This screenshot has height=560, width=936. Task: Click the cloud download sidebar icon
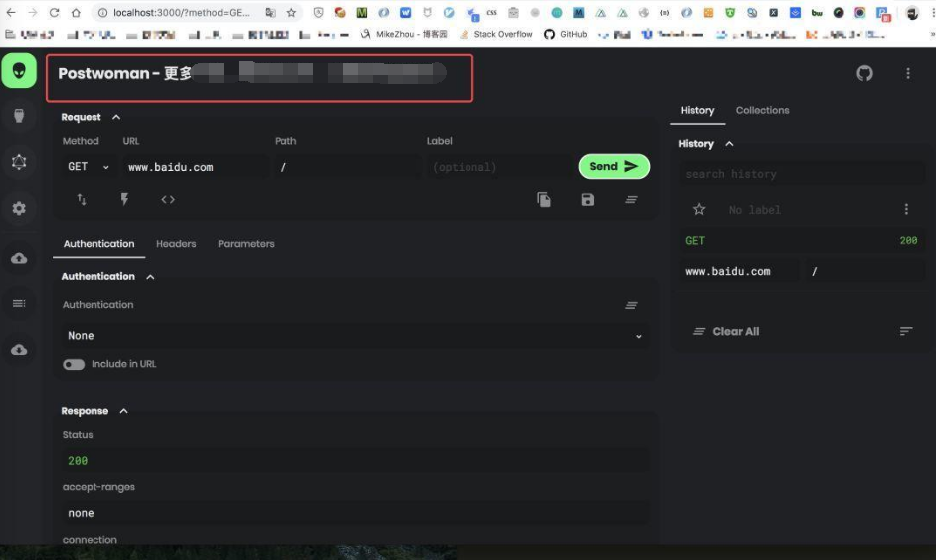(x=19, y=349)
